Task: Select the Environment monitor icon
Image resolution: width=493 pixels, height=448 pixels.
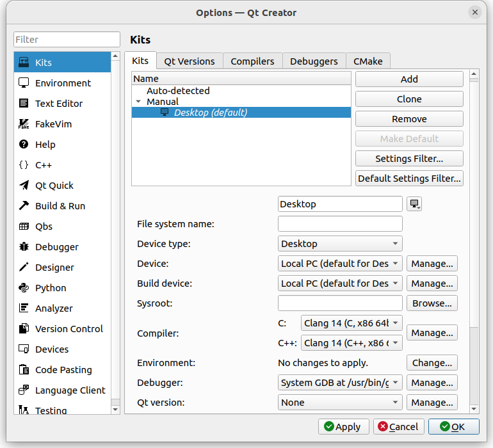Action: 24,83
